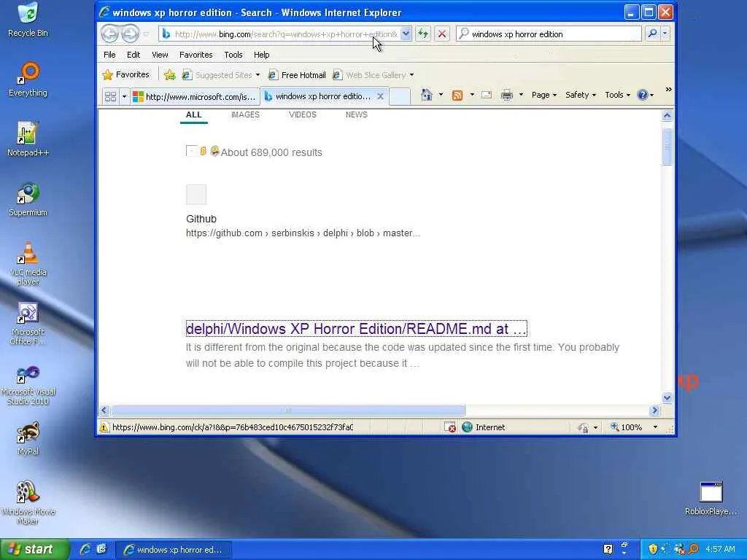Screen dimensions: 747x560
Task: Click the Back navigation arrow button
Action: pos(110,34)
